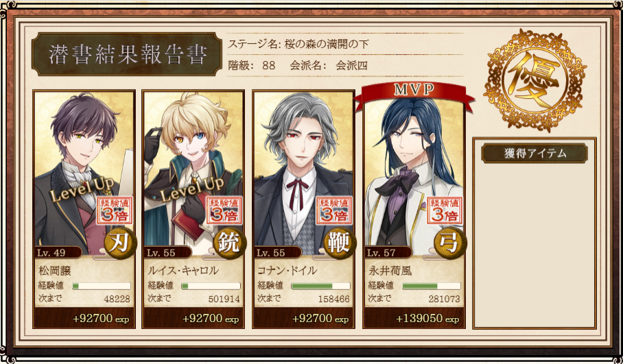
Task: Click the 銃 weapon icon on ルイス・キャロル's card
Action: pos(229,243)
